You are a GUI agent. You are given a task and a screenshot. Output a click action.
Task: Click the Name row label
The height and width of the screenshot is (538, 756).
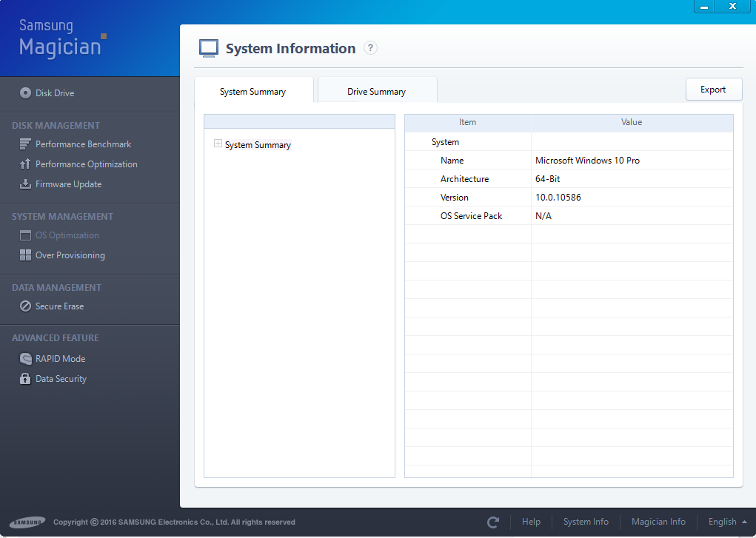[x=452, y=161]
